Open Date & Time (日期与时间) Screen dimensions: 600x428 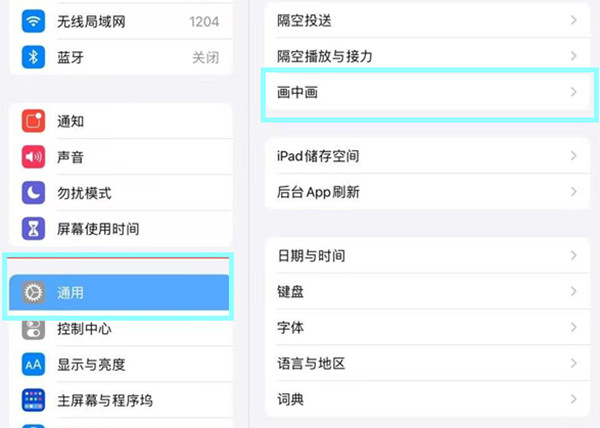[x=311, y=256]
